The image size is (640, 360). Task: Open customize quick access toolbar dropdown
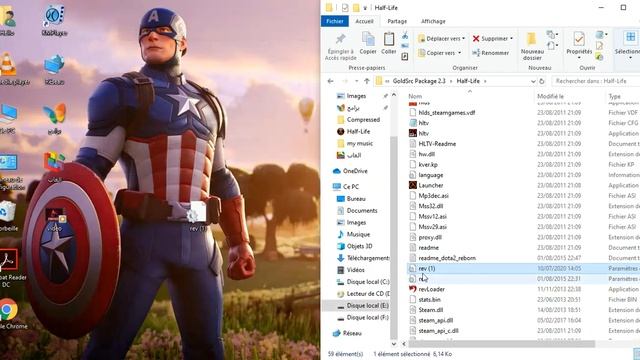(x=365, y=8)
